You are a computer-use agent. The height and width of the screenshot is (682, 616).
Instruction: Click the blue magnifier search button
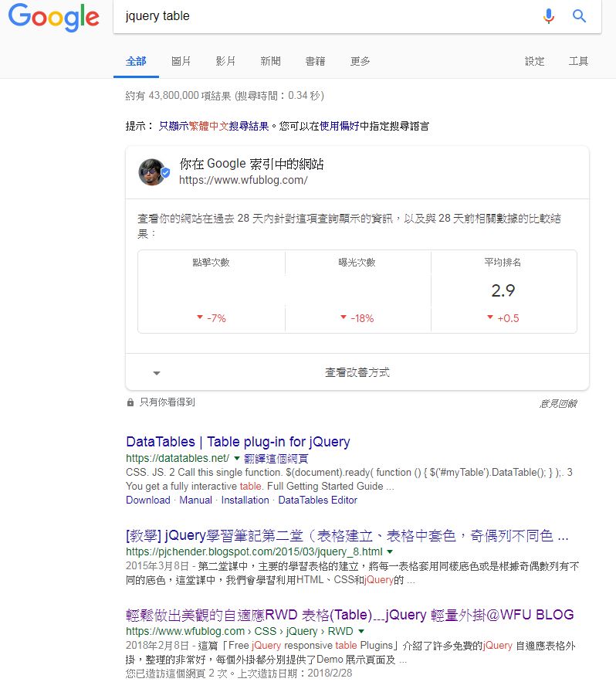pyautogui.click(x=579, y=16)
